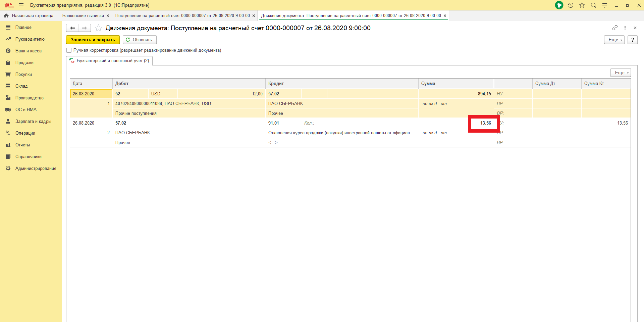Go back with the left arrow button
The width and height of the screenshot is (644, 322).
72,28
